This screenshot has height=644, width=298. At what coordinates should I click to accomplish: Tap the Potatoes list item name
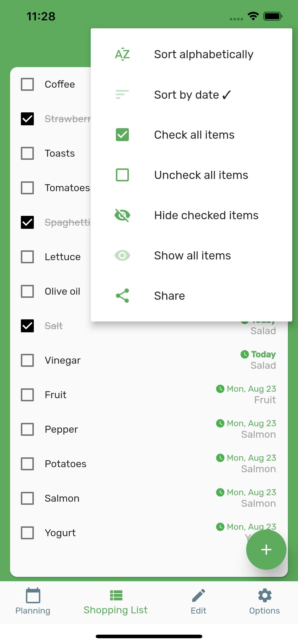[x=66, y=464]
